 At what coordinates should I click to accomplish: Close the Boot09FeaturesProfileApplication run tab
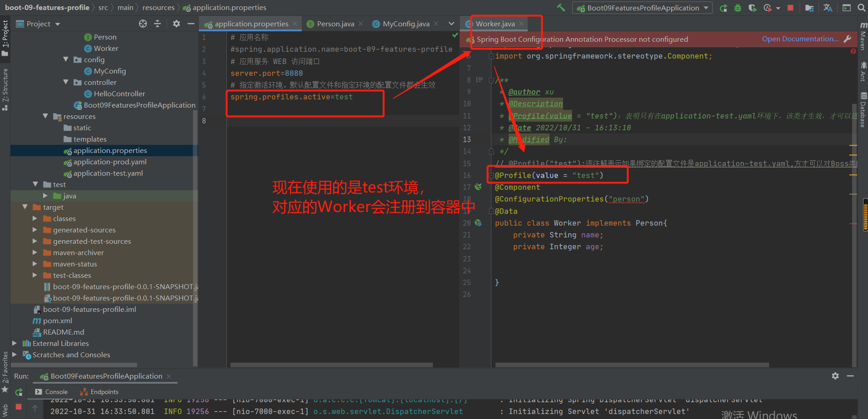point(169,376)
